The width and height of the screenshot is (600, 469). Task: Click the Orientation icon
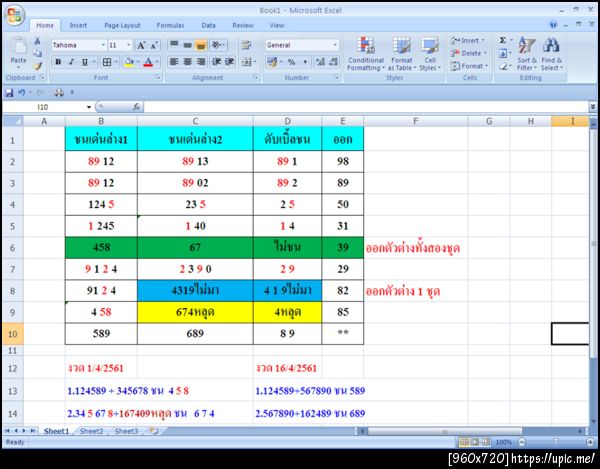coord(218,45)
